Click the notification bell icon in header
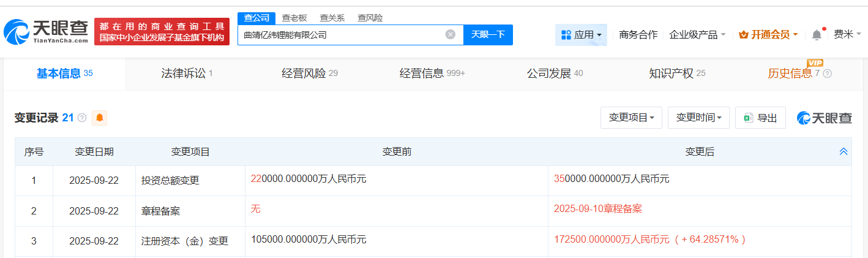This screenshot has width=868, height=258. pyautogui.click(x=817, y=35)
